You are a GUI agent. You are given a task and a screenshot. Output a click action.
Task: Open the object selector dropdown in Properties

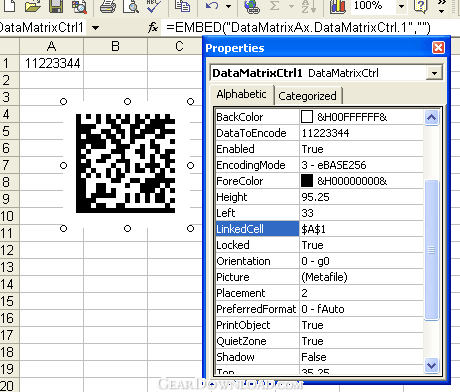[434, 73]
